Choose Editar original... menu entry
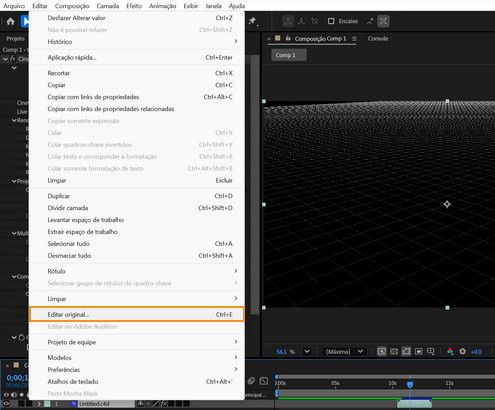 pos(137,314)
